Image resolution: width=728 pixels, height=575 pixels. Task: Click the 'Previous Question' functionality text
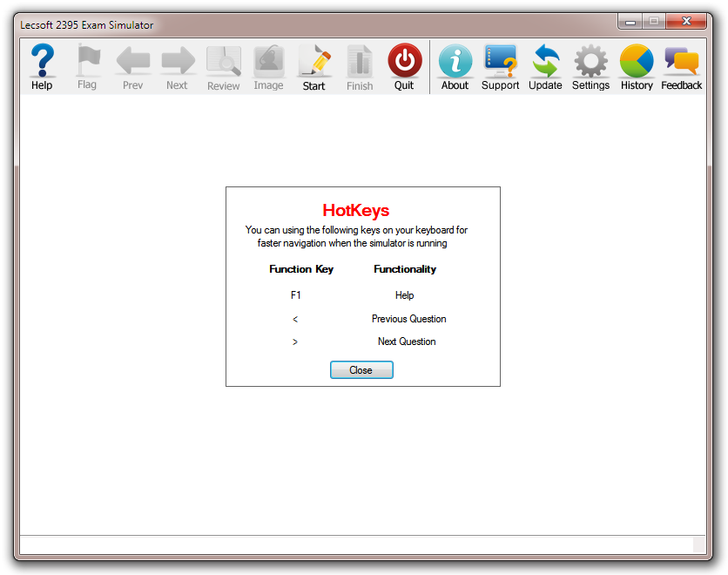point(408,319)
